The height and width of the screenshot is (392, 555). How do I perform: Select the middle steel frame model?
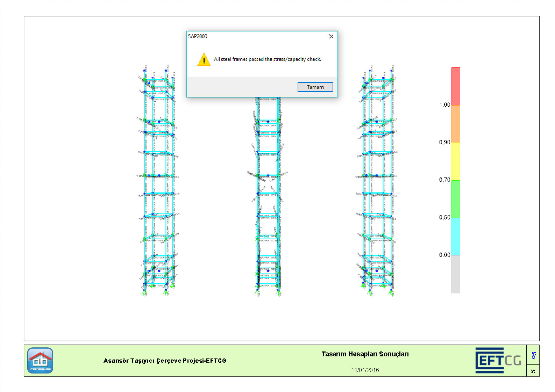point(268,196)
